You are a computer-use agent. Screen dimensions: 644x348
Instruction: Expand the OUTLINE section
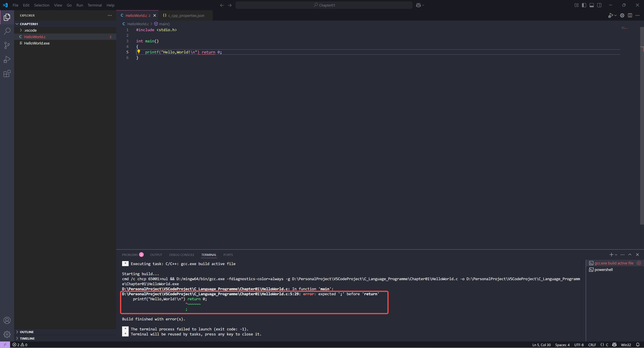[x=26, y=332]
